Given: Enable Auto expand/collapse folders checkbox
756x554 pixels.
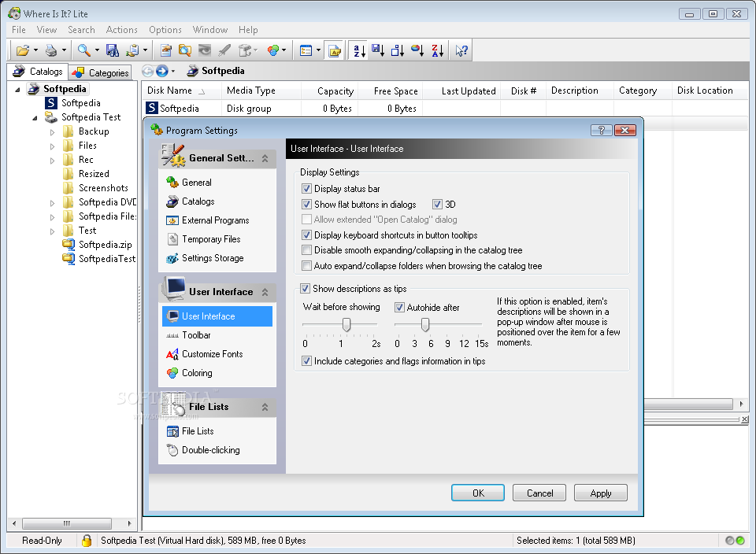Looking at the screenshot, I should click(x=306, y=265).
